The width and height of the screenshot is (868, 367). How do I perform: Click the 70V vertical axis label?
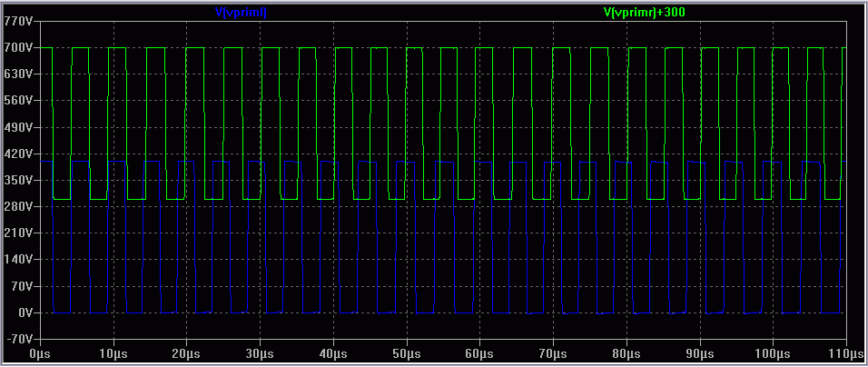[x=21, y=286]
